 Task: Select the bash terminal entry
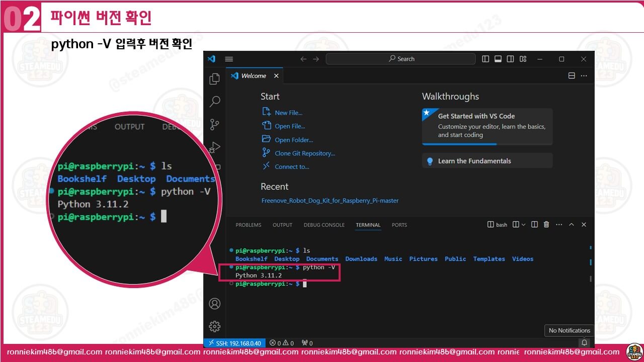pyautogui.click(x=498, y=225)
